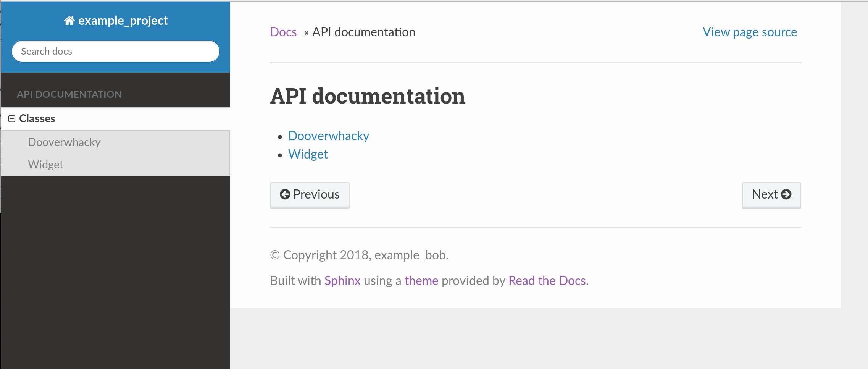Collapse the Classes section using minus icon
The image size is (868, 369).
click(x=12, y=119)
